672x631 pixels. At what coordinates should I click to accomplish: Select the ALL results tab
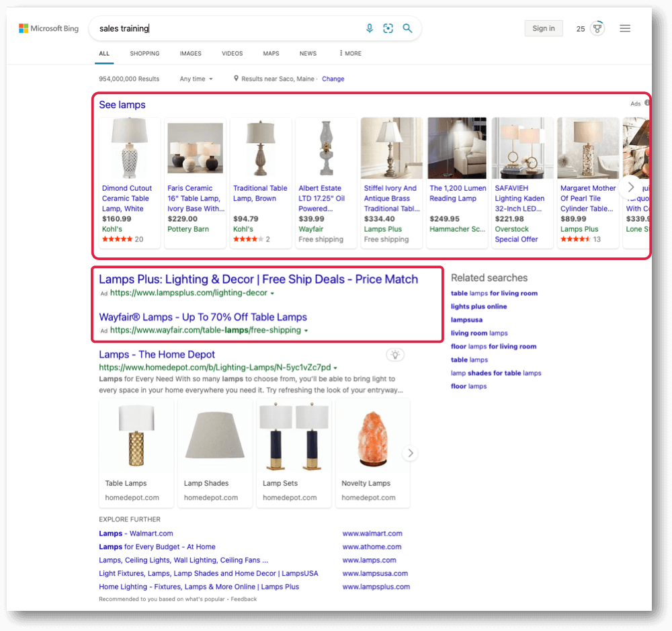click(104, 54)
